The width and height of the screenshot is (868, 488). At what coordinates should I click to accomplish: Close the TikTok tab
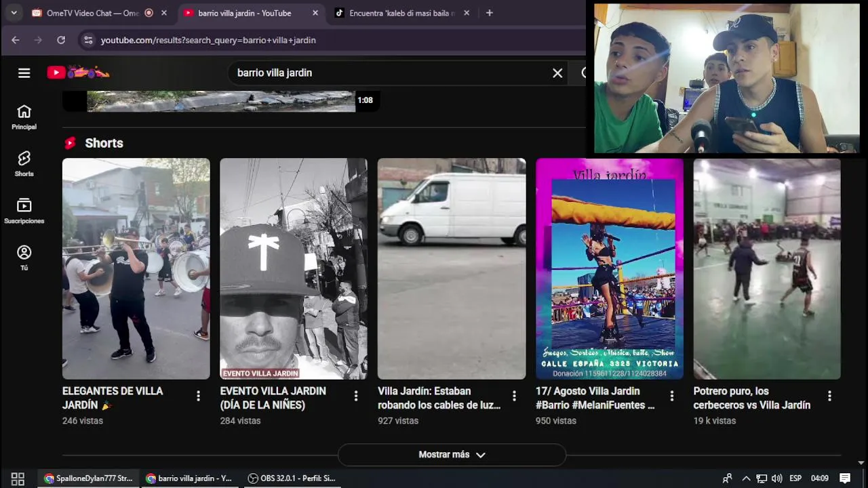[467, 13]
